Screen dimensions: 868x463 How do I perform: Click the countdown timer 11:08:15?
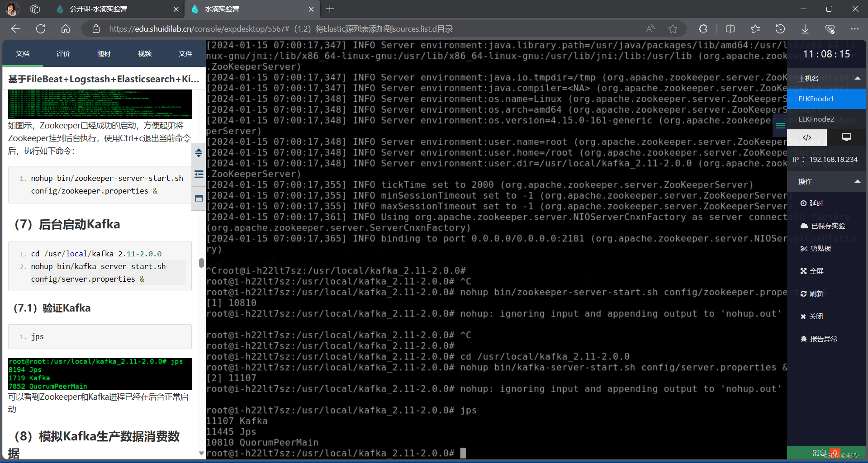pos(826,54)
